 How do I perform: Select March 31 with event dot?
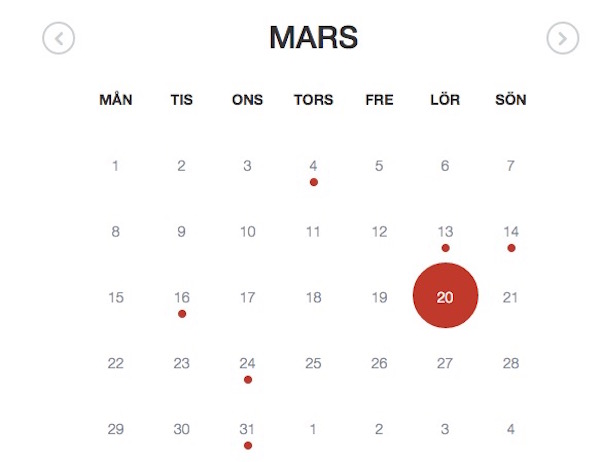tap(247, 429)
